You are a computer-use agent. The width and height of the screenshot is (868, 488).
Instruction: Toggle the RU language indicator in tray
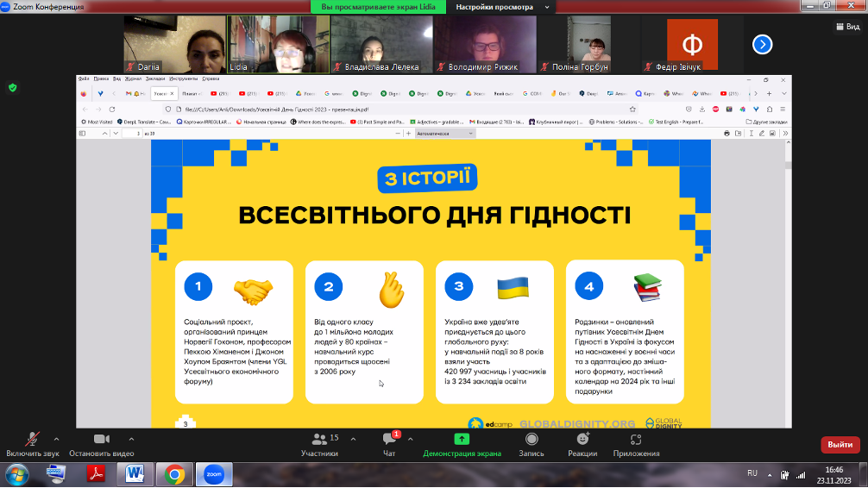[752, 473]
